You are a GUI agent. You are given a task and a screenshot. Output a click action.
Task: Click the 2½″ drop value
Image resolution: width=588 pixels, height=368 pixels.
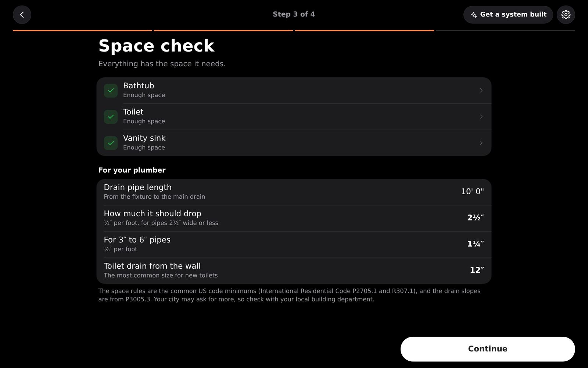[x=476, y=217]
